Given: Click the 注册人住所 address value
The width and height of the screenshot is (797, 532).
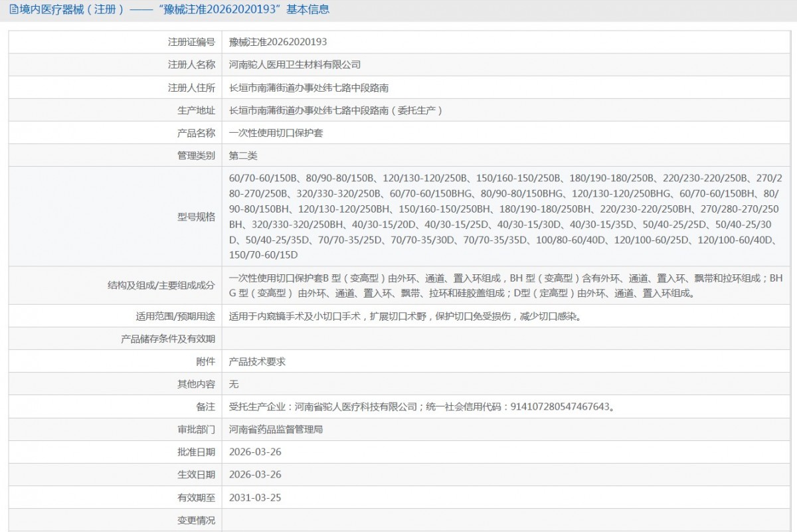Looking at the screenshot, I should pyautogui.click(x=309, y=88).
